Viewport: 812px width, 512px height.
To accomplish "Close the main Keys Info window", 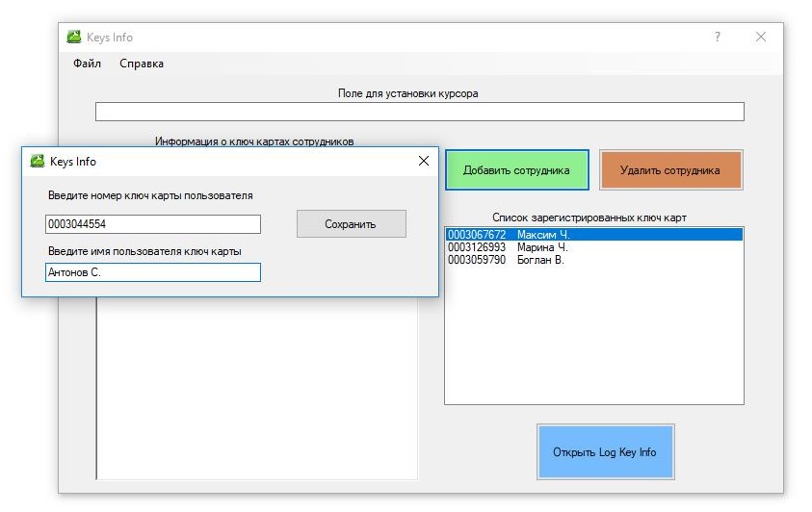I will coord(761,37).
